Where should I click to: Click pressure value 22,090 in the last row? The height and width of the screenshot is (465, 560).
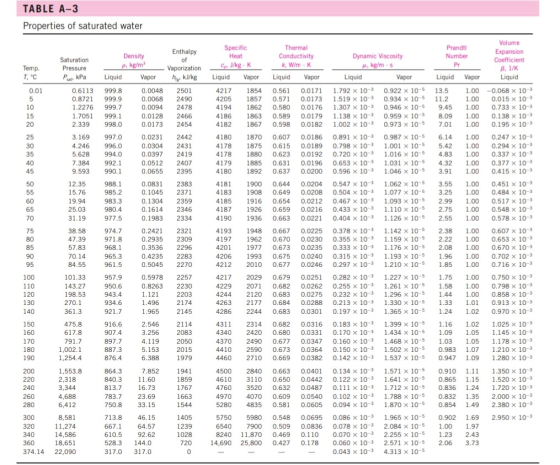(65, 452)
